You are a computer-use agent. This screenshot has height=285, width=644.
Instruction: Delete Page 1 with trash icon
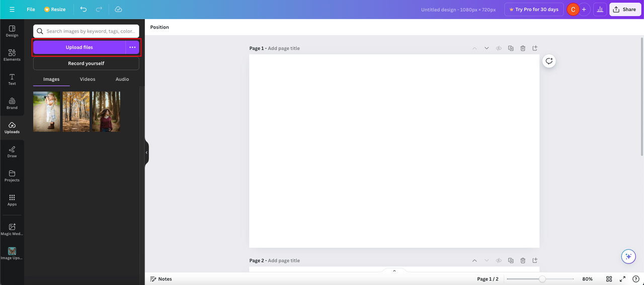(523, 48)
